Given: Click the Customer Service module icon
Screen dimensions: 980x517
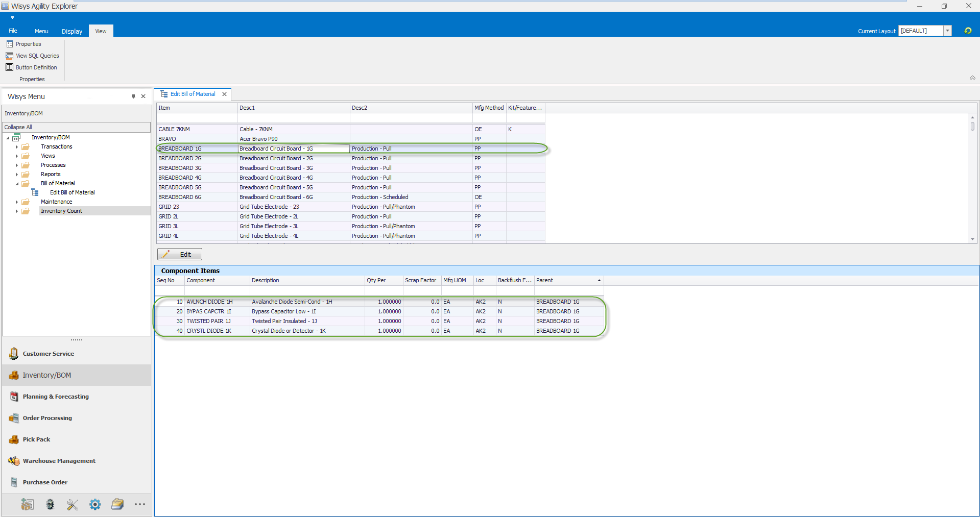Looking at the screenshot, I should coord(14,353).
